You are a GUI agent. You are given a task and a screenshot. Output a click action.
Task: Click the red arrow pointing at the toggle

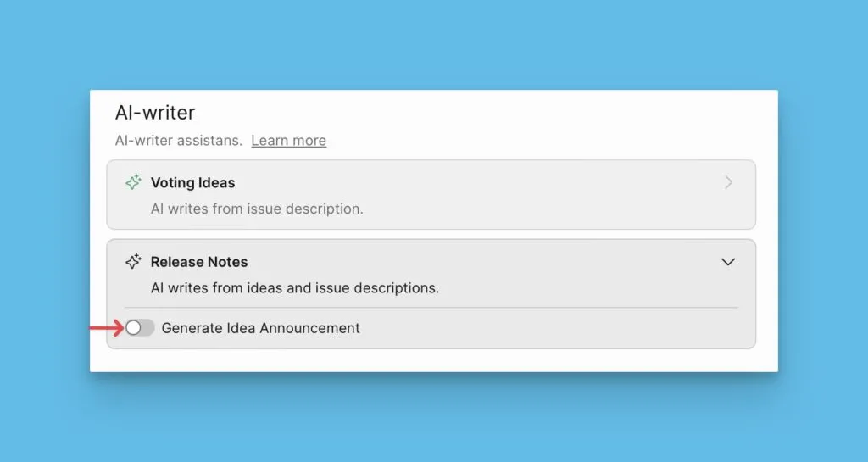pyautogui.click(x=105, y=327)
